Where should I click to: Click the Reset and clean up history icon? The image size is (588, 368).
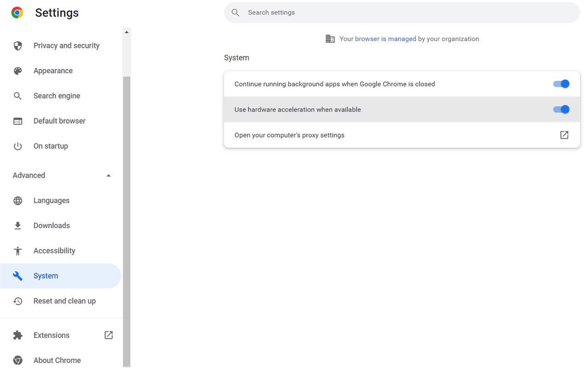coord(17,301)
